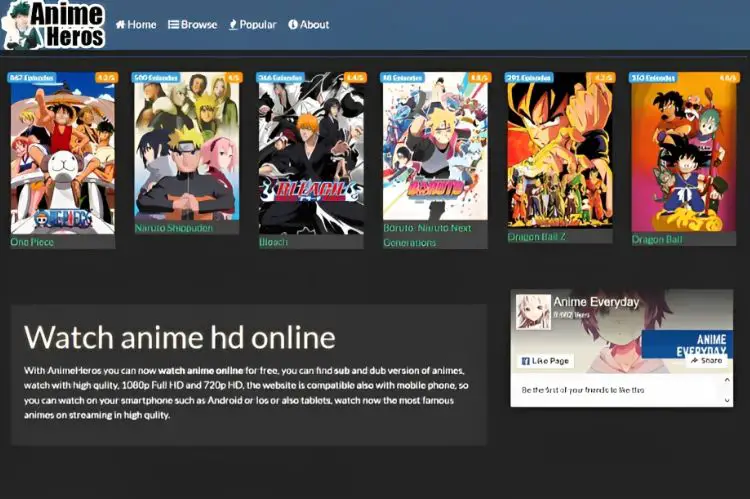Click the rating badge on Naruto Shippuden

click(234, 78)
